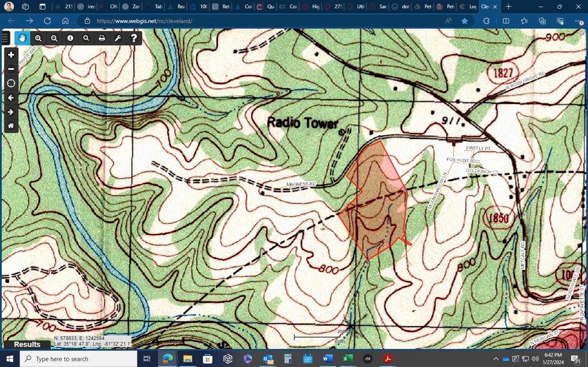Open the favorites list

524,21
